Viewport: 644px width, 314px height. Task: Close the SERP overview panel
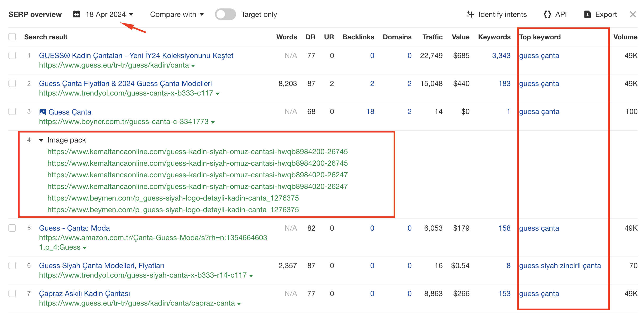[x=633, y=14]
